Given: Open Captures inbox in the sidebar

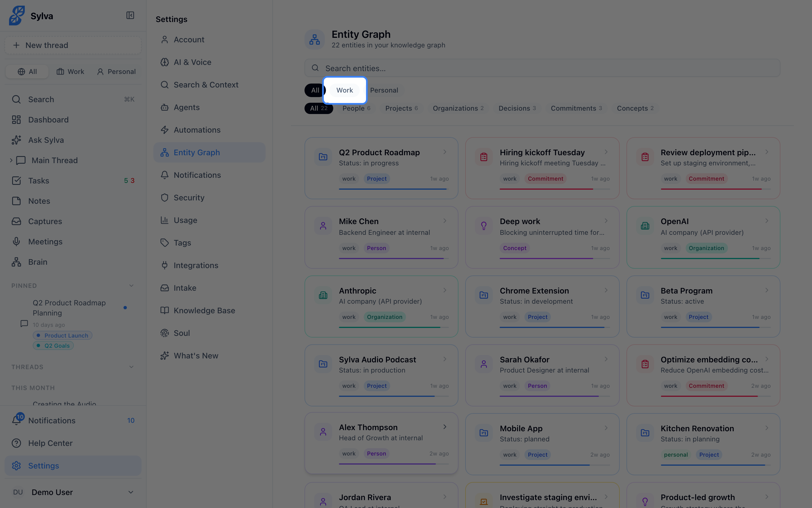Looking at the screenshot, I should click(x=73, y=222).
